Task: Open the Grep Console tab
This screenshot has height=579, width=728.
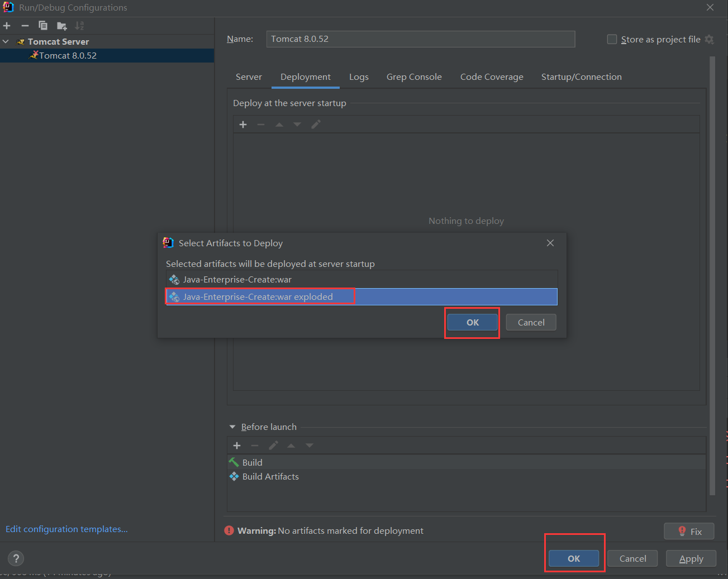Action: coord(414,77)
